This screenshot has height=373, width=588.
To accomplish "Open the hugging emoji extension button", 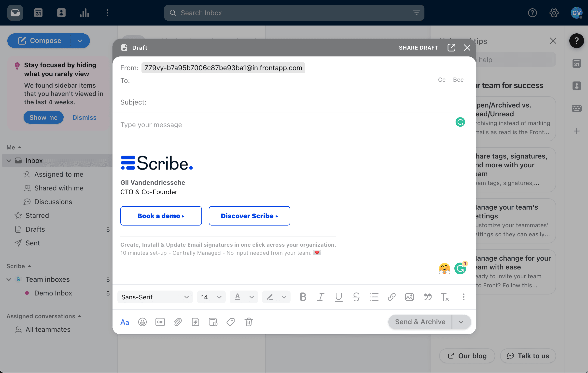I will [x=445, y=268].
